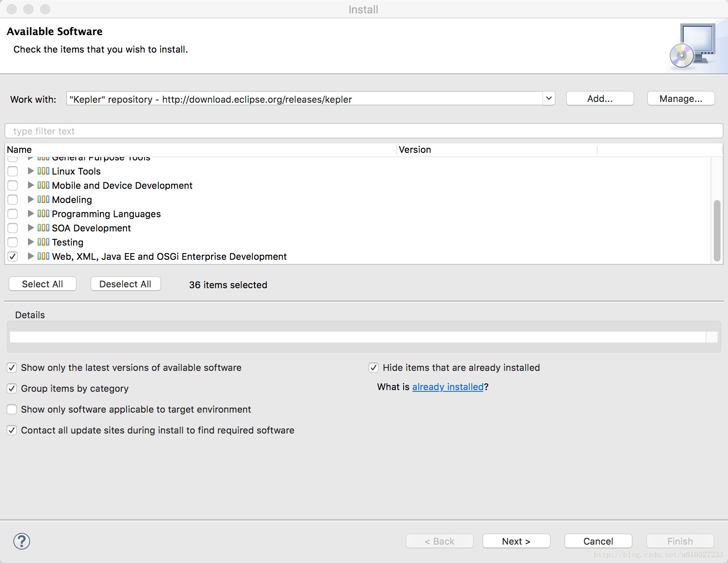Open the Work with repository dropdown
Viewport: 728px width, 563px height.
549,99
